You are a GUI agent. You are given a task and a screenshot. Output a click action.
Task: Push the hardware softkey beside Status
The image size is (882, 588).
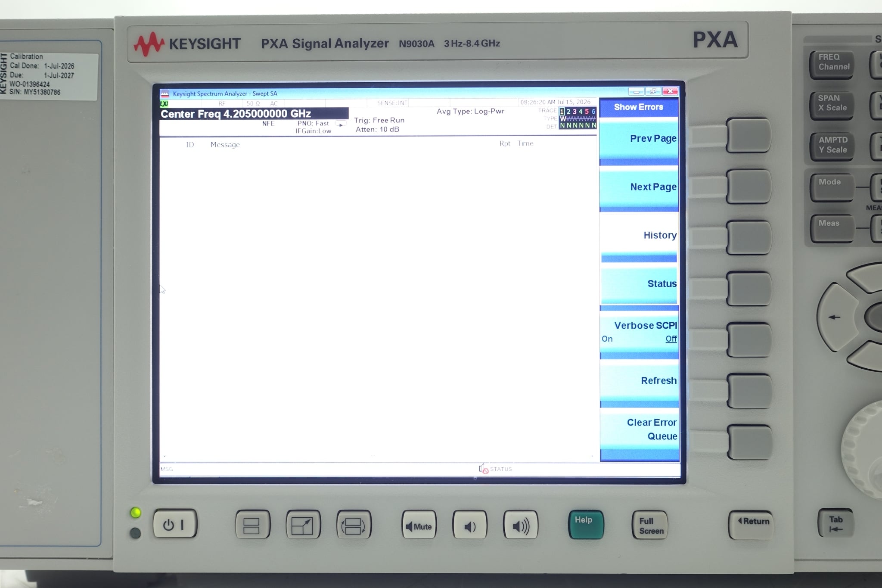click(x=748, y=289)
